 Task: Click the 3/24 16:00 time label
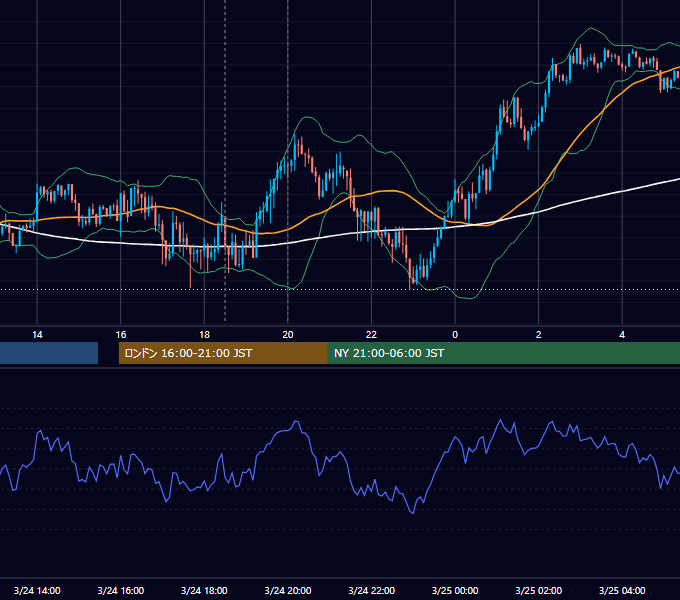[x=121, y=590]
